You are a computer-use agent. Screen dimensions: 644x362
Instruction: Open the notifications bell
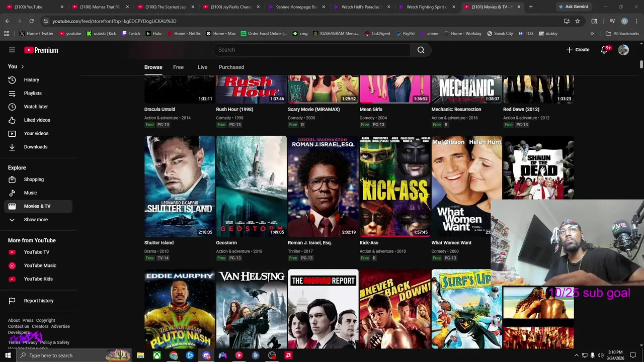(604, 50)
